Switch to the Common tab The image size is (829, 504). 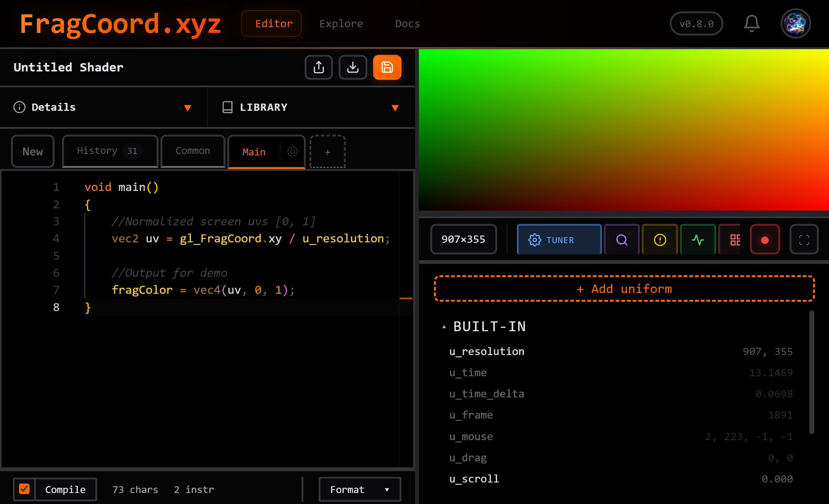pyautogui.click(x=193, y=151)
